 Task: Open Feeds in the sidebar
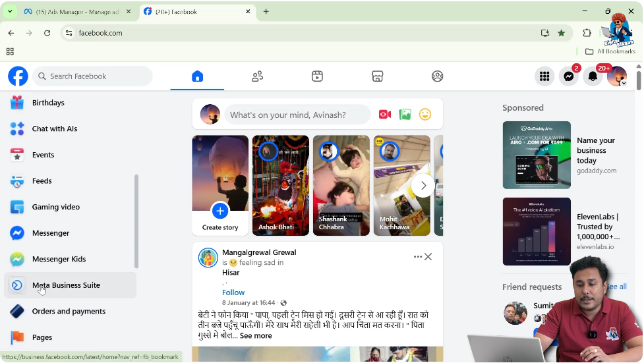click(x=70, y=181)
